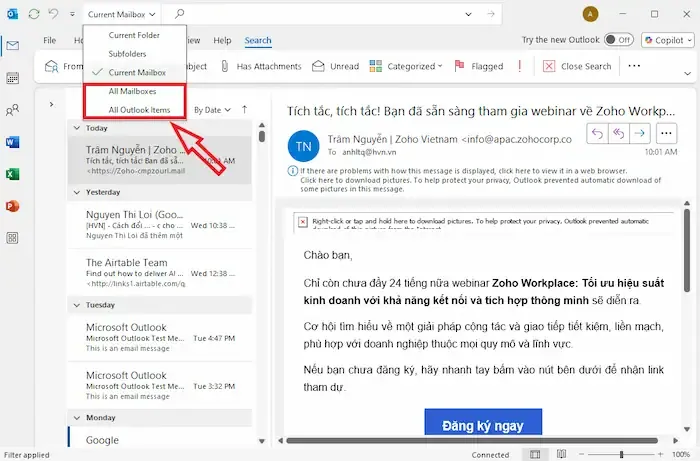Click the search go arrow
Image resolution: width=700 pixels, height=461 pixels.
pyautogui.click(x=491, y=14)
